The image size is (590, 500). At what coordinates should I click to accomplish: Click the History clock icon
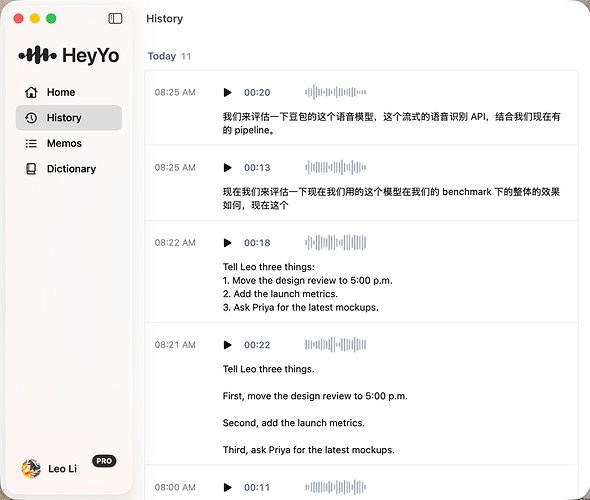[x=31, y=118]
